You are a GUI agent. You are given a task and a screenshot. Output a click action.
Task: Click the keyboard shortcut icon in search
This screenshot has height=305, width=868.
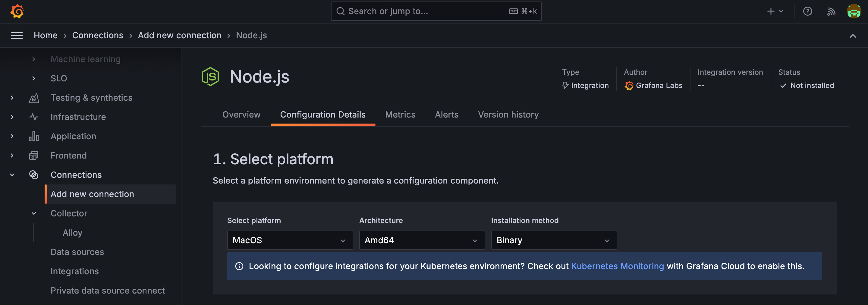pyautogui.click(x=513, y=11)
